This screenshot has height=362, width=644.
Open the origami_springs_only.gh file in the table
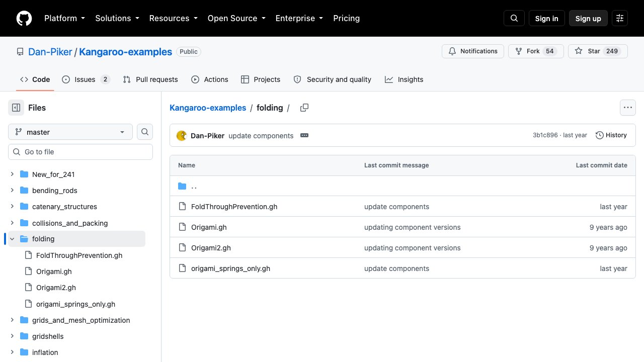click(231, 268)
